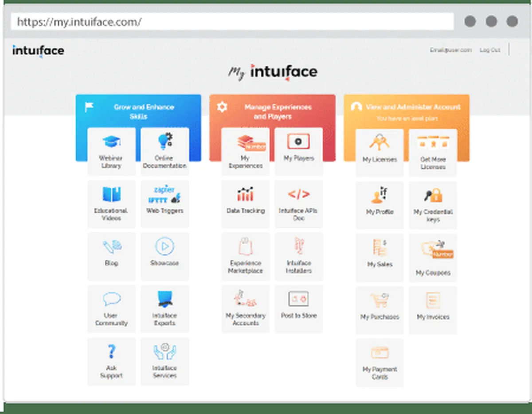The image size is (532, 414).
Task: Click the Log Out link
Action: [x=490, y=50]
